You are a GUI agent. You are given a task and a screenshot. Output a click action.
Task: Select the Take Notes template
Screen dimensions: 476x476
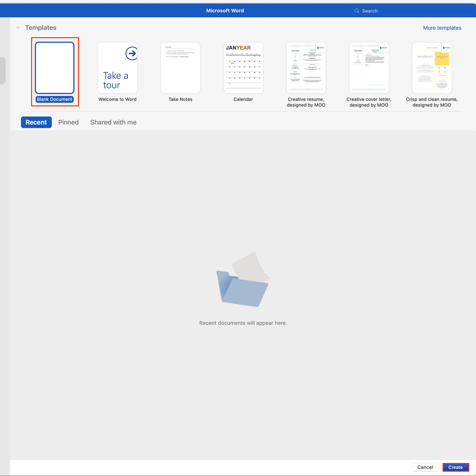[x=180, y=68]
